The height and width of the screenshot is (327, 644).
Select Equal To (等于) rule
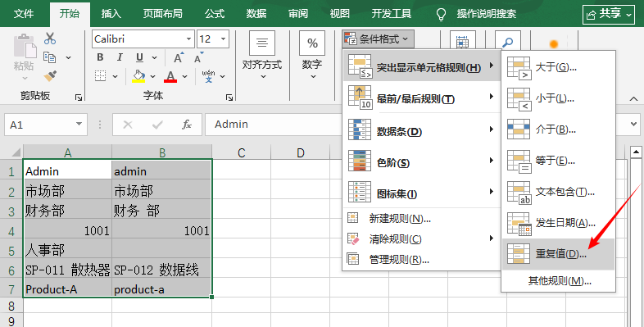coord(558,161)
